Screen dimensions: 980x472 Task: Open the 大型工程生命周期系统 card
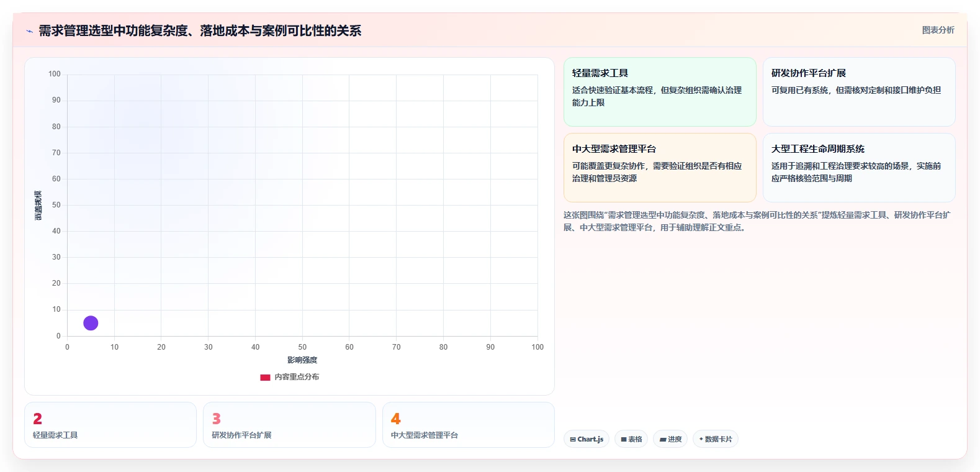(x=859, y=168)
